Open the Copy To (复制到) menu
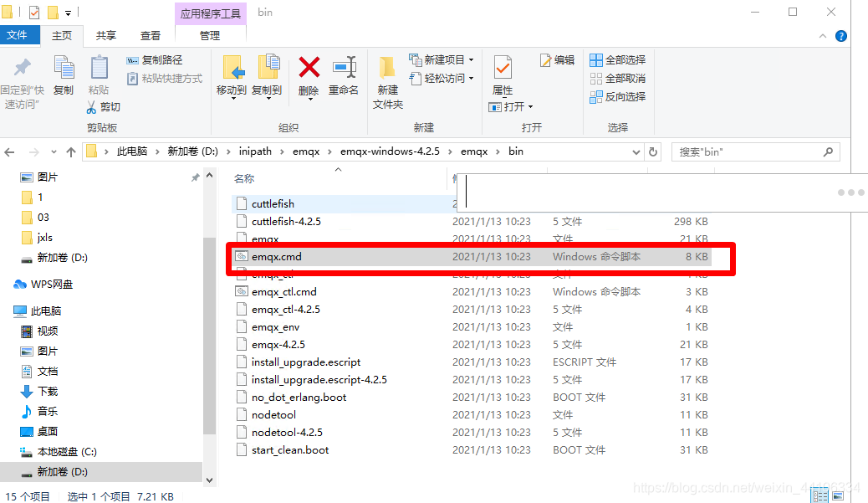Image resolution: width=868 pixels, height=503 pixels. 267,77
